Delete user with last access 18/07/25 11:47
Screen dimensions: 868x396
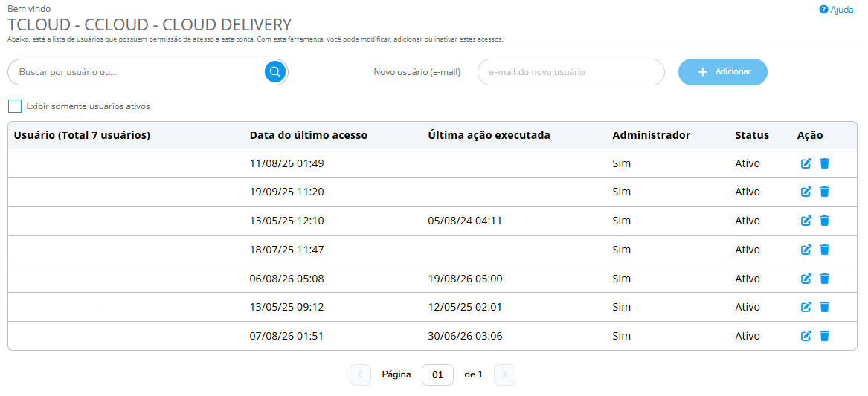click(x=824, y=250)
